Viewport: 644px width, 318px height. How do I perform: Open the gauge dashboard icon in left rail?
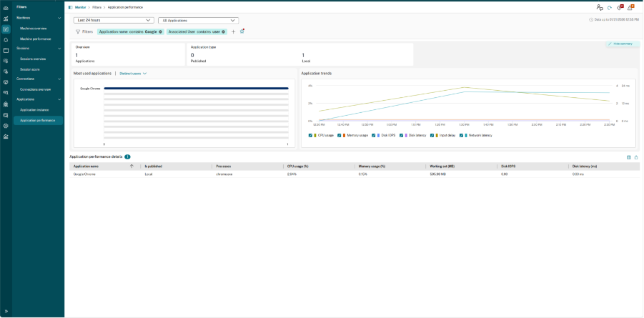pyautogui.click(x=6, y=8)
